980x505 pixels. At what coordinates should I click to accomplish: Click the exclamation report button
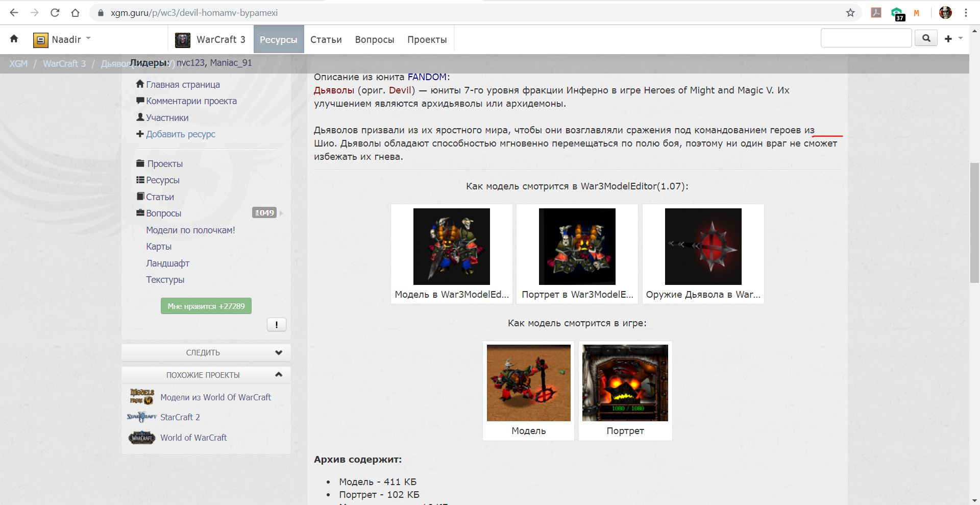277,324
